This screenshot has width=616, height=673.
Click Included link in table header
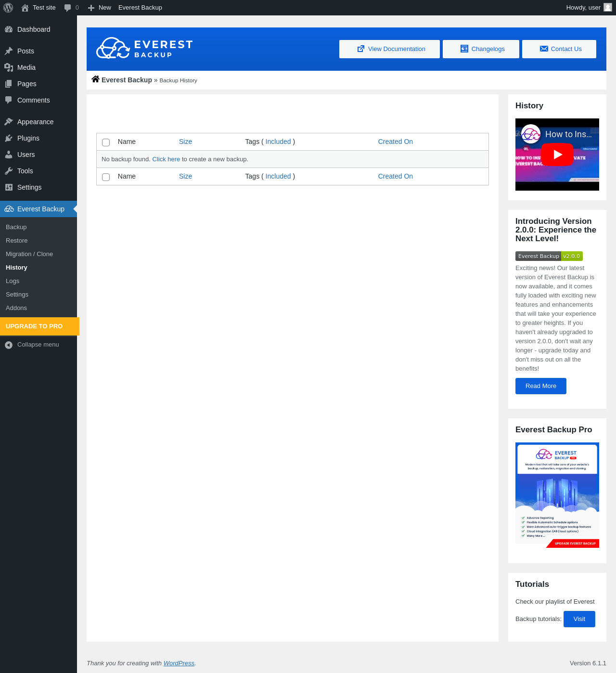pos(278,142)
